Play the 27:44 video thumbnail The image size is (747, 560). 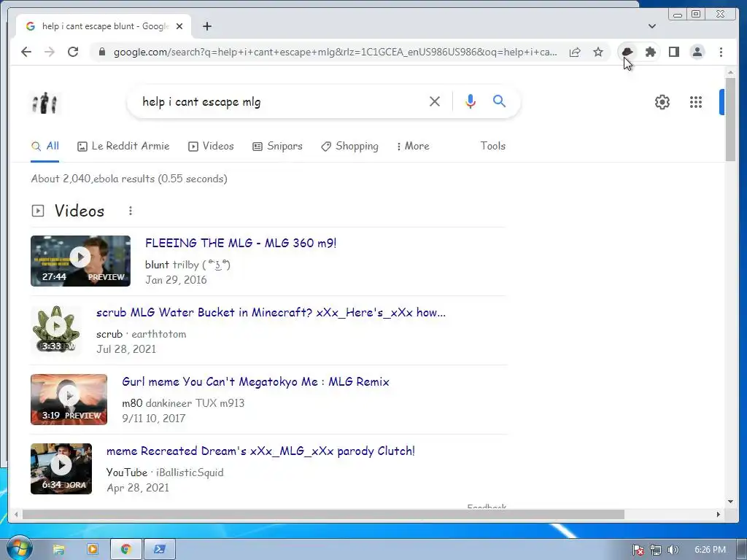click(80, 261)
